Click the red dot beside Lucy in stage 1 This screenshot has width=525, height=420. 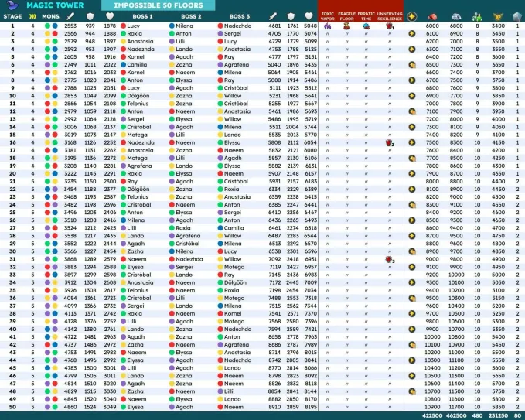click(x=124, y=26)
